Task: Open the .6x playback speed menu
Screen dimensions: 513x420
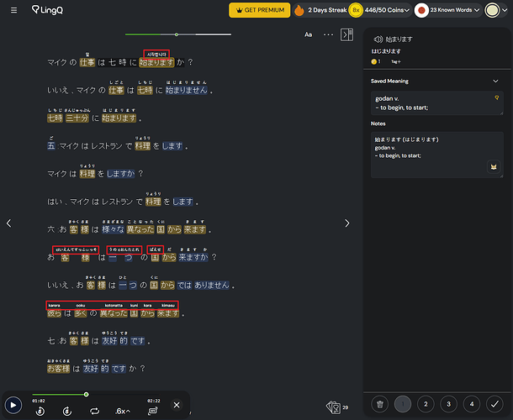Action: point(123,411)
